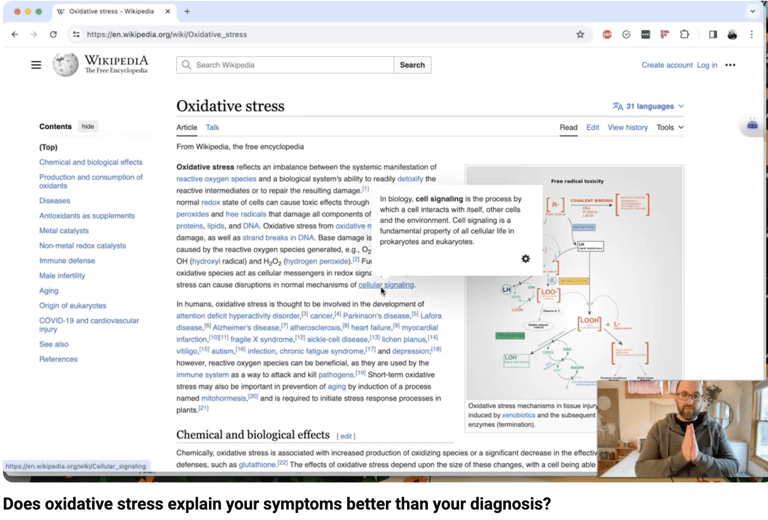Screen dimensions: 768x520
Task: Click the Wikipedia globe logo
Action: pyautogui.click(x=66, y=65)
